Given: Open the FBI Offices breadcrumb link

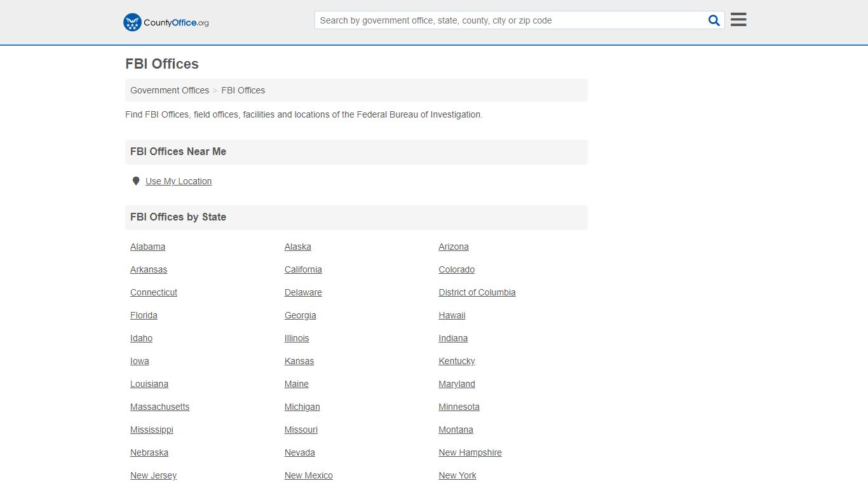Looking at the screenshot, I should coord(243,90).
